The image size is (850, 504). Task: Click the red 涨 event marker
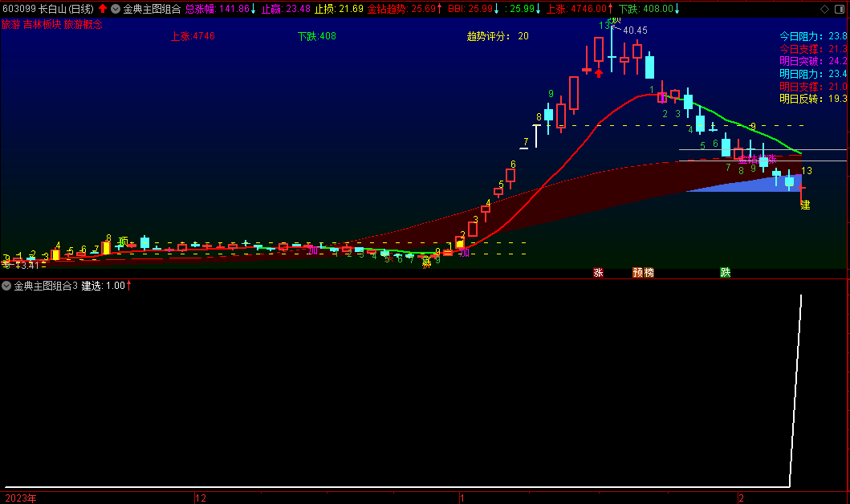(599, 273)
